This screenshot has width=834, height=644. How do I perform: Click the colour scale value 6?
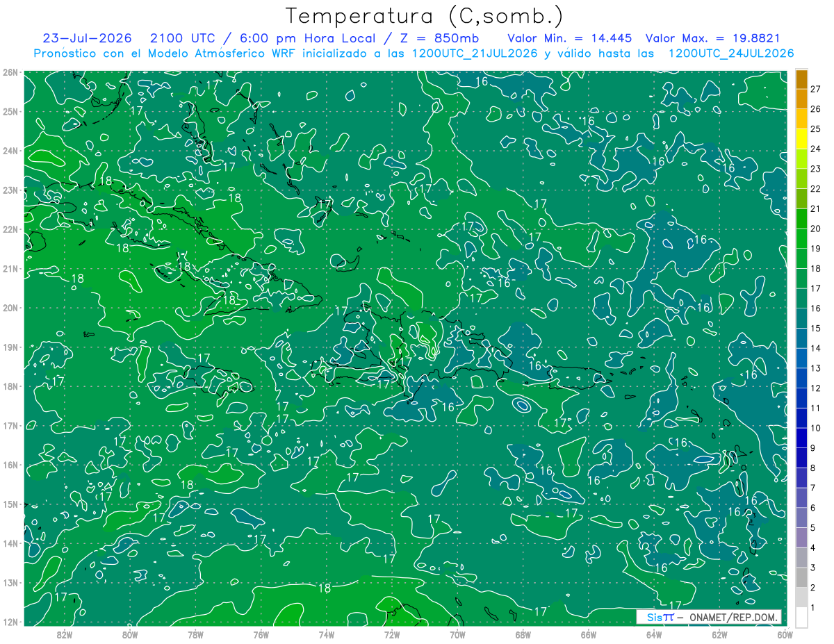(x=813, y=508)
